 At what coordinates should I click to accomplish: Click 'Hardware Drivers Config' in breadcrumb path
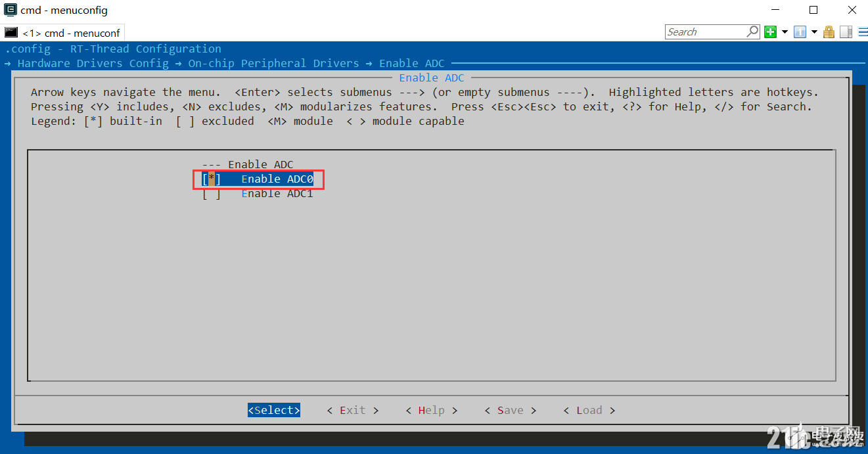(93, 63)
